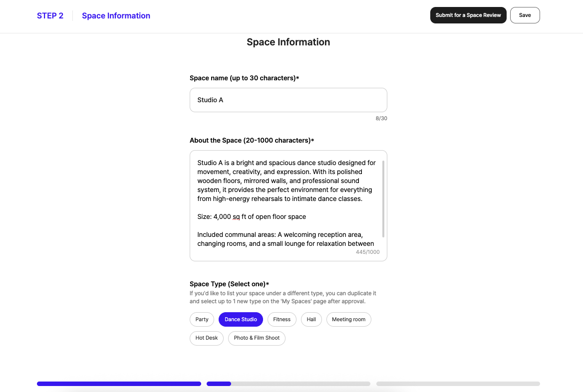Viewport: 583px width, 392px height.
Task: Click the STEP 2 header label
Action: pyautogui.click(x=50, y=15)
